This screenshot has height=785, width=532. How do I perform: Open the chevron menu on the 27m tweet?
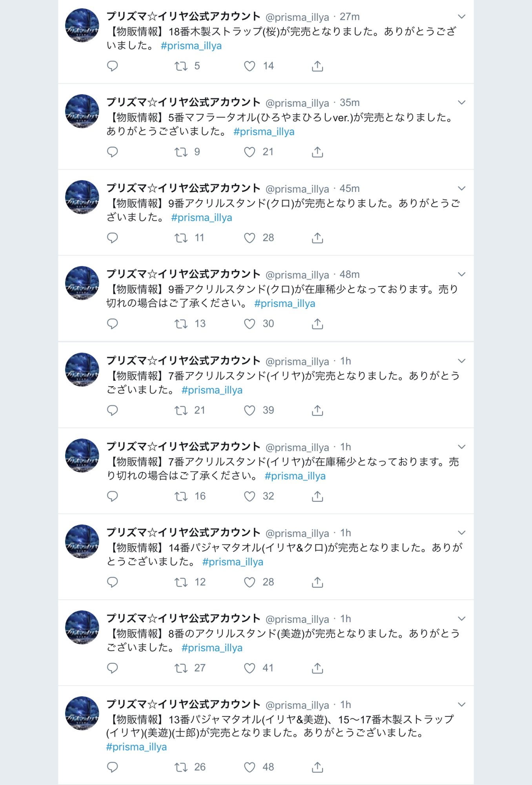point(462,16)
